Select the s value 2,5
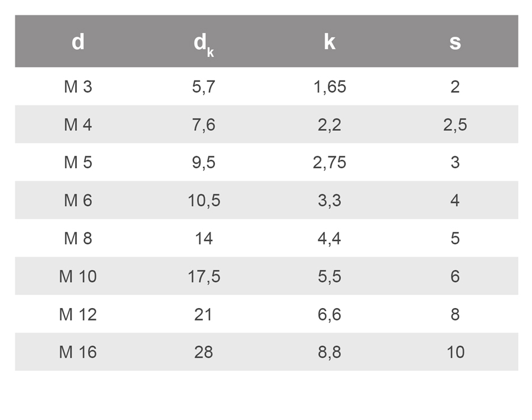The image size is (532, 420). point(454,125)
